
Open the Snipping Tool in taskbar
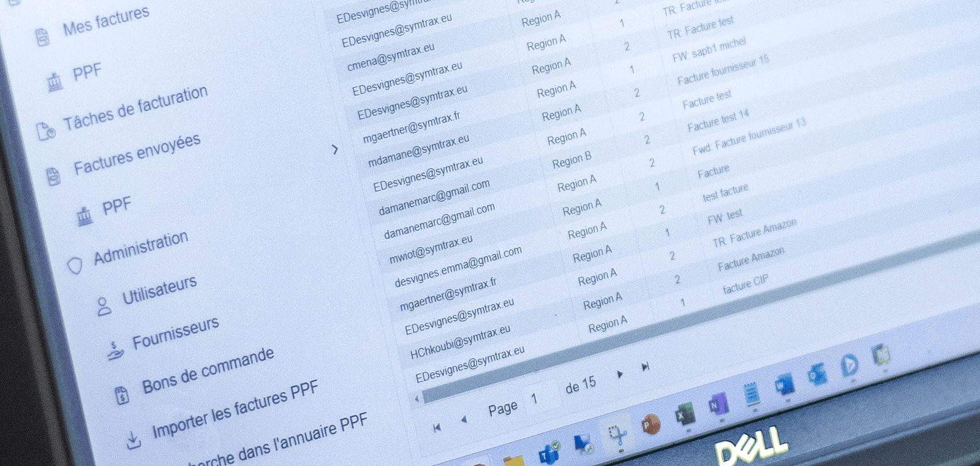coord(617,435)
